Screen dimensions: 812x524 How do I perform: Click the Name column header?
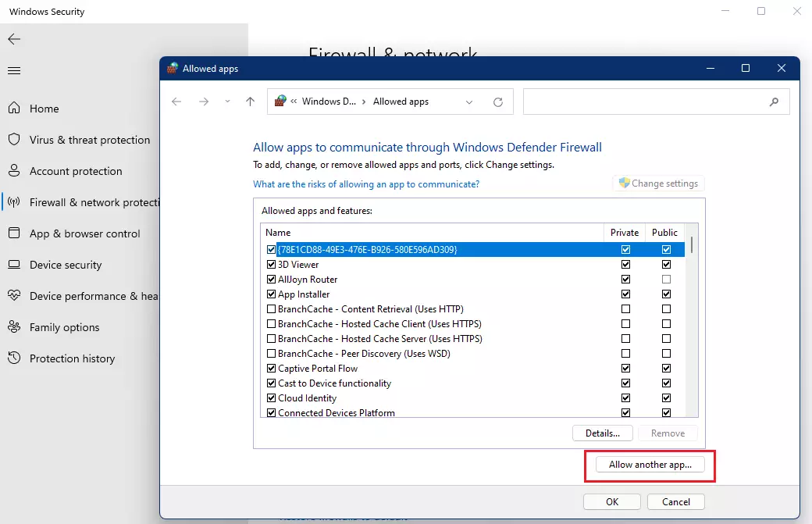click(432, 233)
